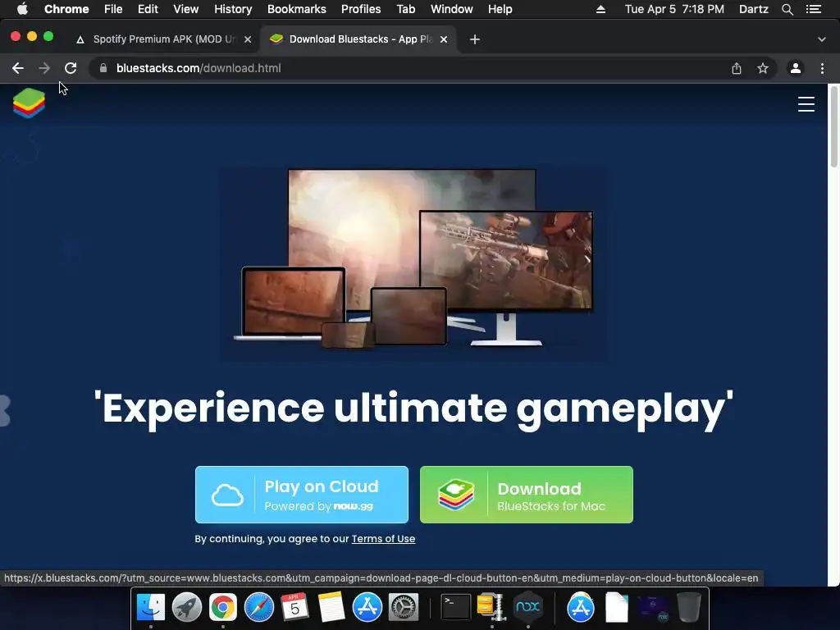The height and width of the screenshot is (630, 840).
Task: Open Finder from the Dock
Action: coord(151,606)
